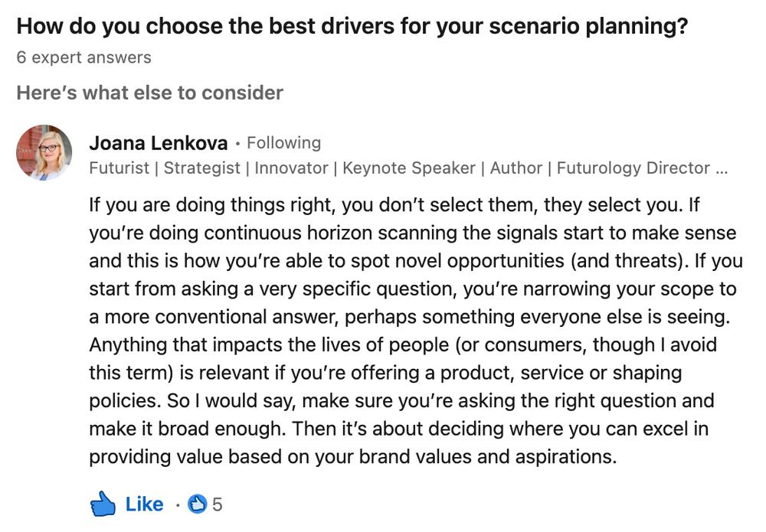Click the '6 expert answers' text

[84, 57]
